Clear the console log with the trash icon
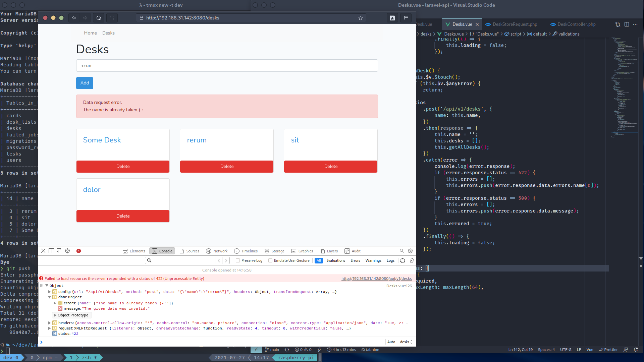The width and height of the screenshot is (644, 362). point(412,260)
